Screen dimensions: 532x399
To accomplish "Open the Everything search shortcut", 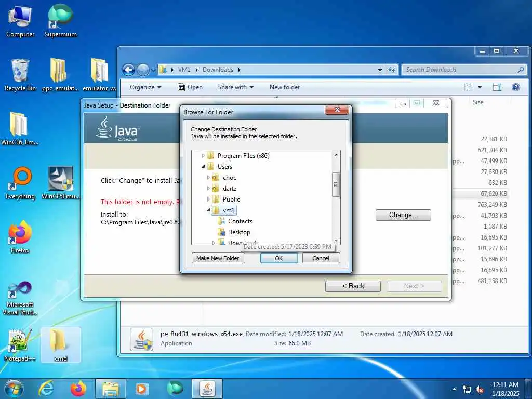I will click(20, 183).
